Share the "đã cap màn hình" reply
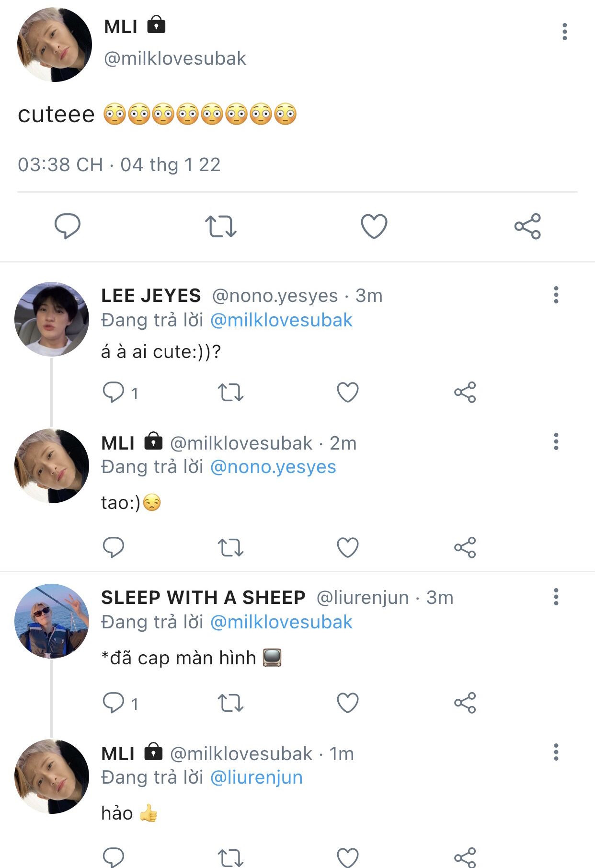Screen dimensions: 595x868 click(x=465, y=703)
